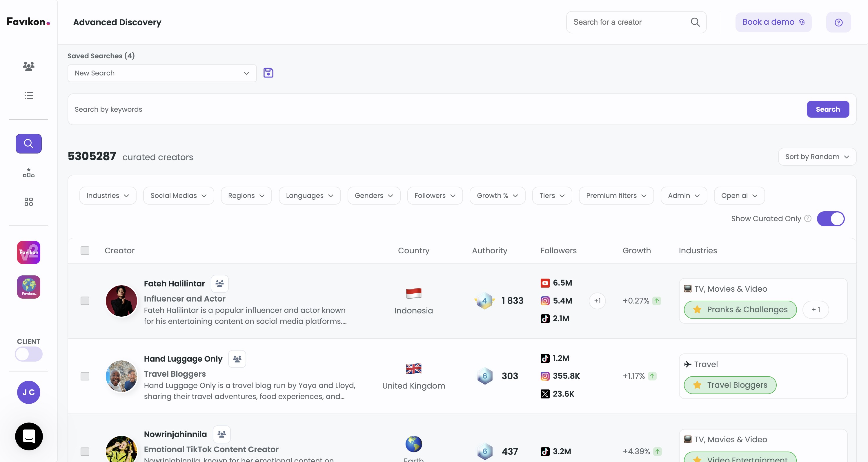868x462 pixels.
Task: Click the Favikon V2 app icon
Action: (x=29, y=252)
